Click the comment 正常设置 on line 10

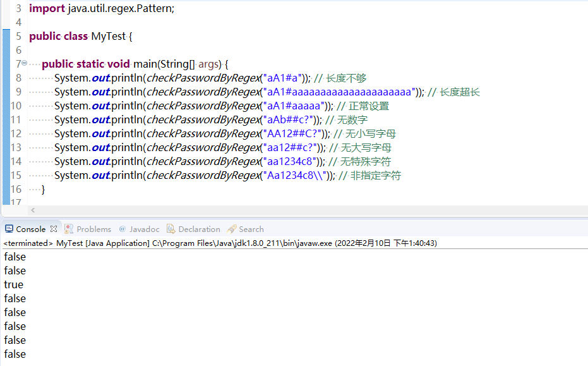369,106
